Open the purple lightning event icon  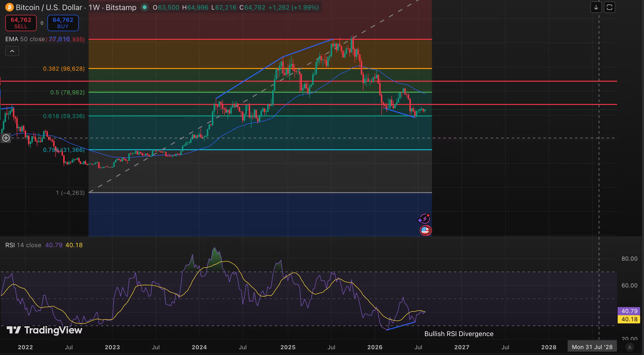424,219
